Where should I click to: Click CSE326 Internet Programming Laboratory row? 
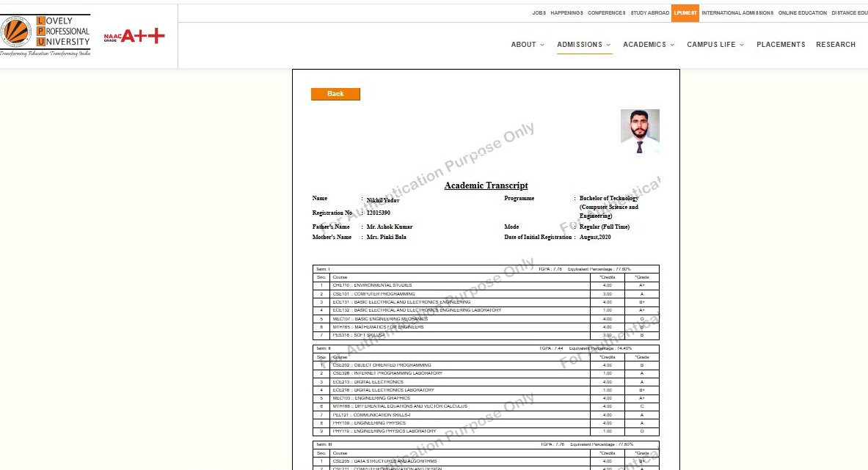click(x=486, y=373)
